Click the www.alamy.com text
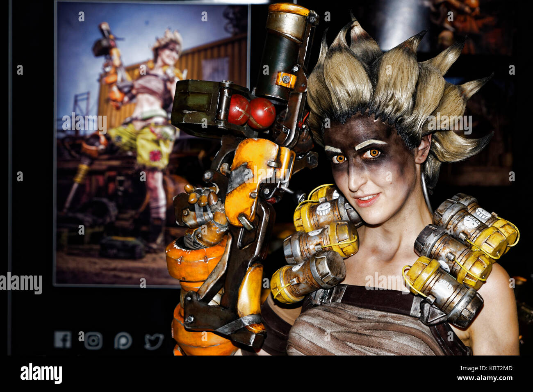 click(x=485, y=378)
